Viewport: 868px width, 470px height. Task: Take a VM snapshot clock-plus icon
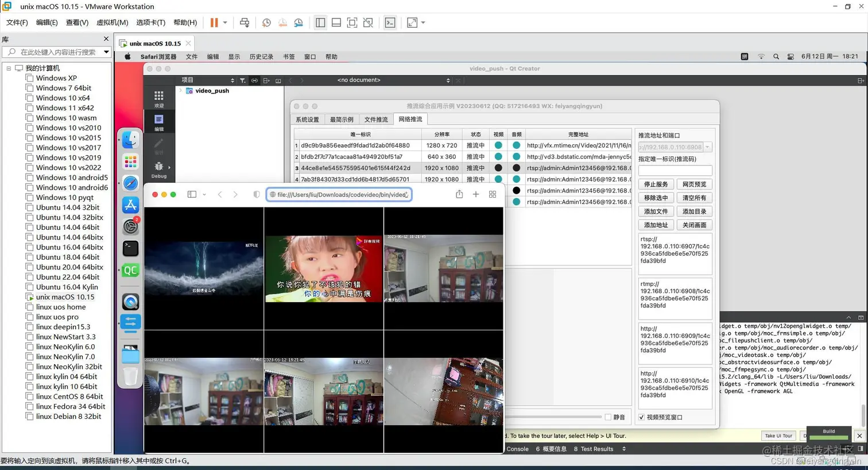266,22
